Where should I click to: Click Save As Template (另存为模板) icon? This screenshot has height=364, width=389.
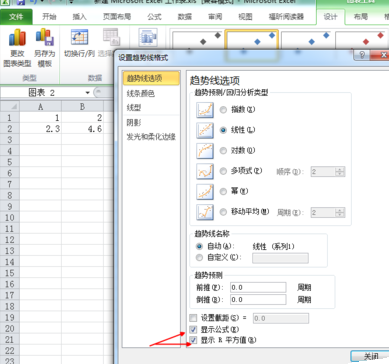(x=45, y=37)
